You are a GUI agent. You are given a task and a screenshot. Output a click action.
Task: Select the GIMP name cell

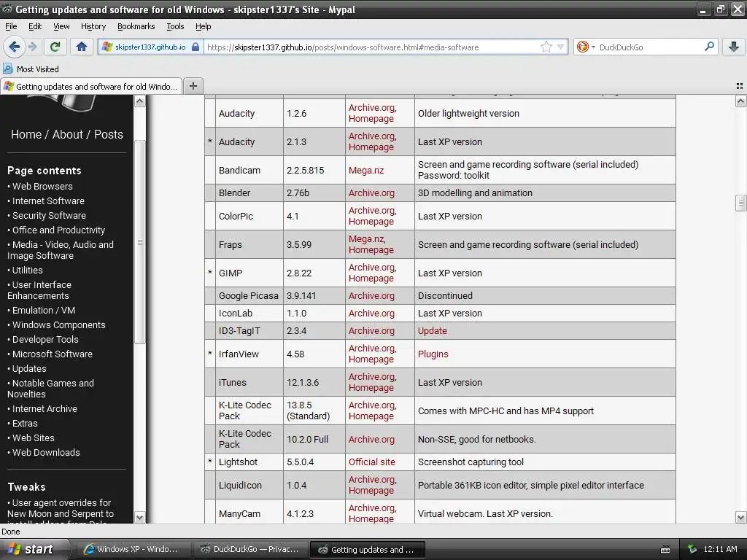pos(249,273)
